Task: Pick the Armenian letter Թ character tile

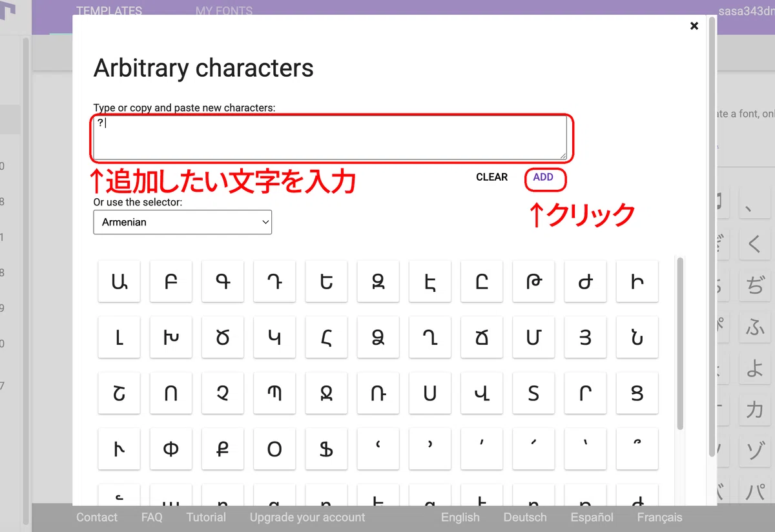Action: 533,281
